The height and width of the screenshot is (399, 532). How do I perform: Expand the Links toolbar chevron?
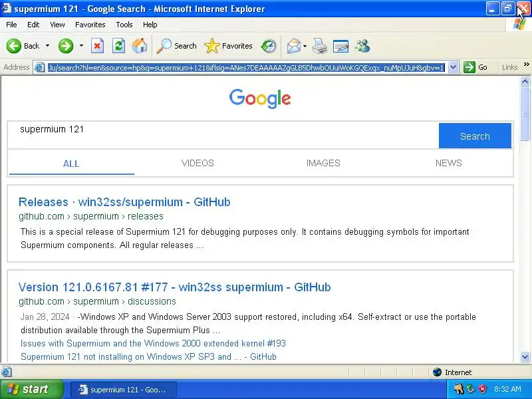point(526,65)
